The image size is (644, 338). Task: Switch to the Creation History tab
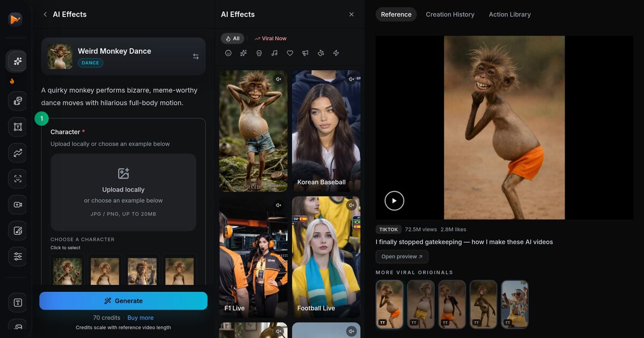(450, 14)
